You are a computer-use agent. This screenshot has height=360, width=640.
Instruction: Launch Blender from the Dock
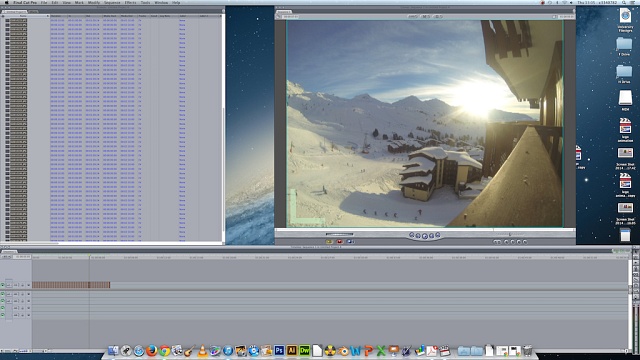coord(343,351)
